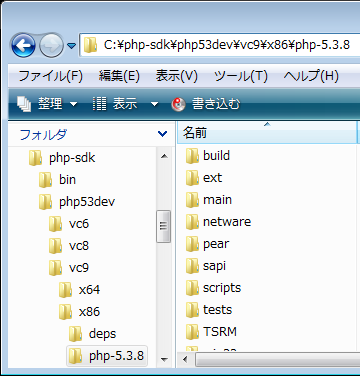Click the folder tree scroll up arrow
This screenshot has width=360, height=376.
pos(164,156)
